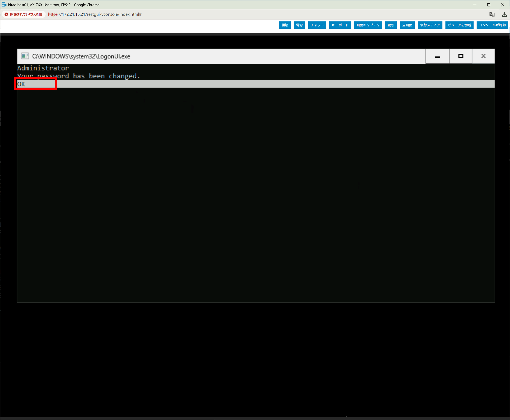Open the チャット chat panel
Viewport: 510px width, 420px height.
pyautogui.click(x=317, y=25)
